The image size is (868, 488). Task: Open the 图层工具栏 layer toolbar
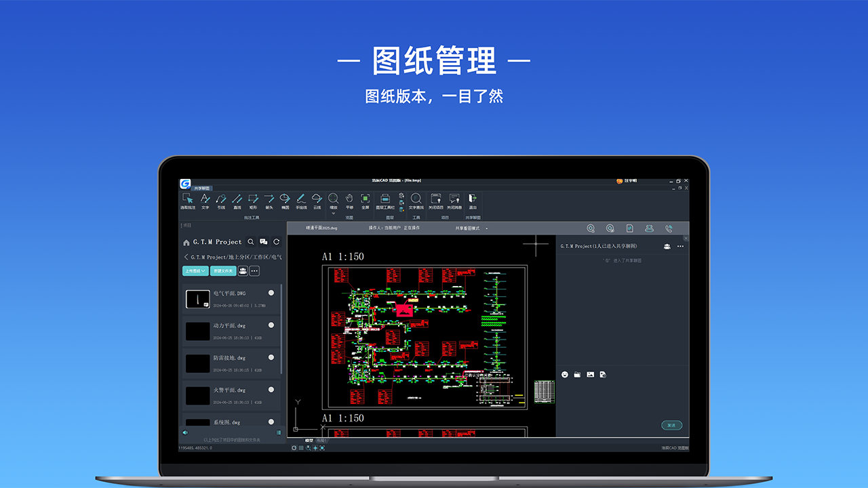point(384,199)
